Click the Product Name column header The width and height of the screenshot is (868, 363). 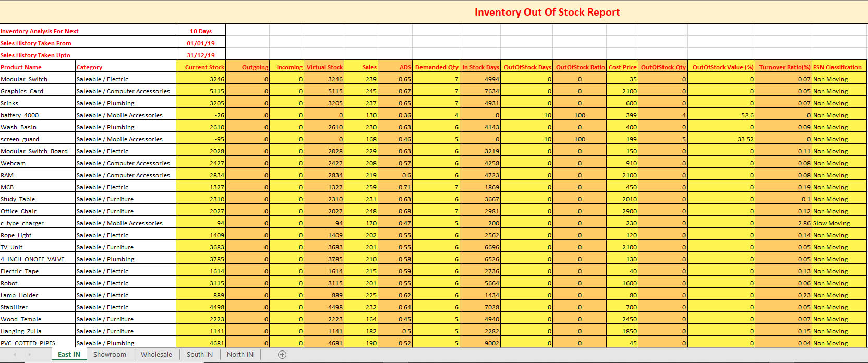[x=38, y=66]
